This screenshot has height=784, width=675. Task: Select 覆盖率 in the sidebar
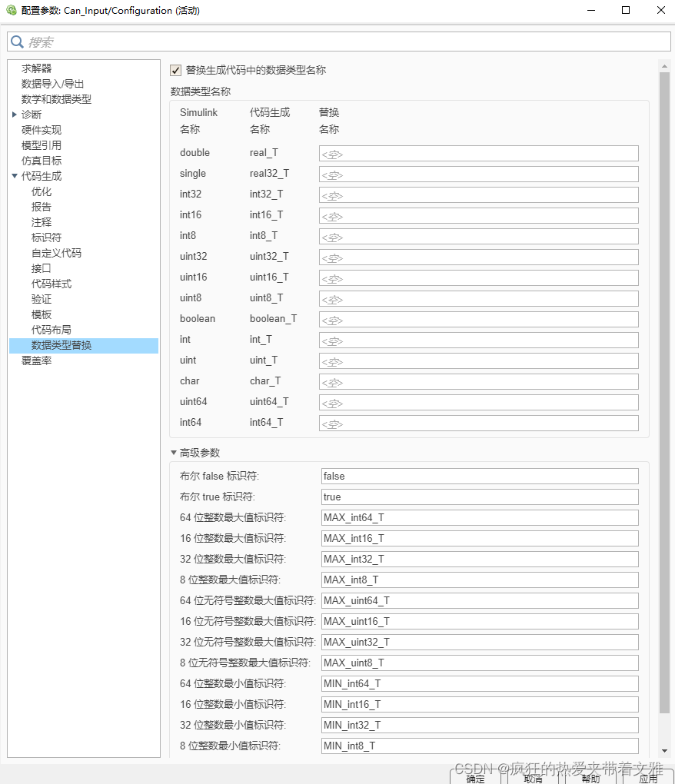pos(35,360)
